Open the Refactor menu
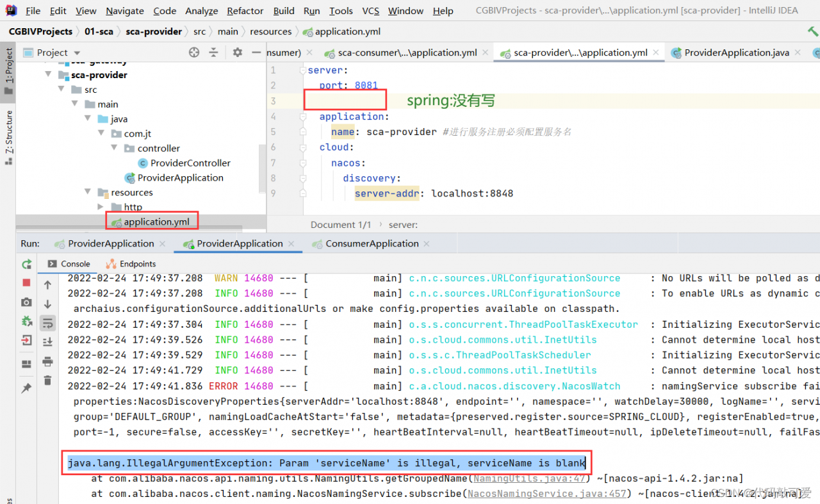Screen dimensions: 820x504 click(245, 11)
